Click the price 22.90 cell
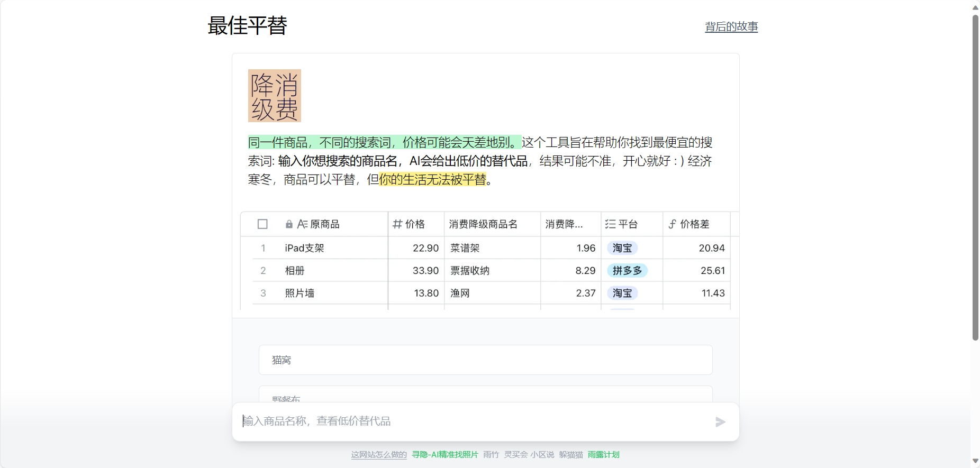Image resolution: width=980 pixels, height=468 pixels. pyautogui.click(x=416, y=248)
